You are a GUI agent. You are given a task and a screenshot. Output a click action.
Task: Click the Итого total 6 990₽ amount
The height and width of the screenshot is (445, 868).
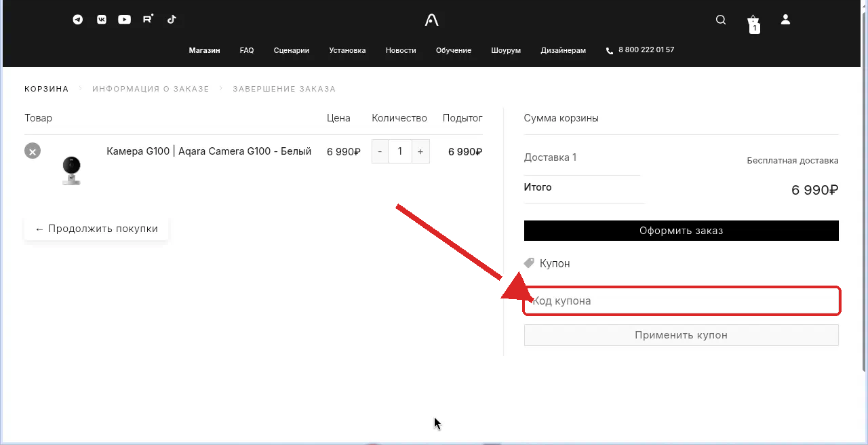(815, 190)
